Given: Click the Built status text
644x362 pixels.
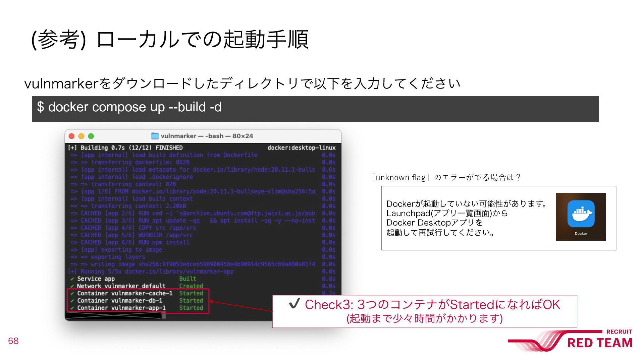Looking at the screenshot, I should (188, 279).
